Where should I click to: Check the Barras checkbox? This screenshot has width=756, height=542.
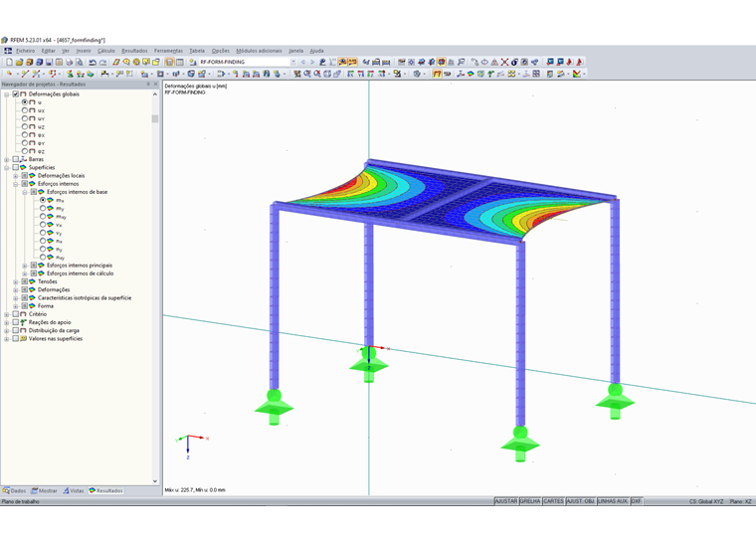click(x=16, y=159)
